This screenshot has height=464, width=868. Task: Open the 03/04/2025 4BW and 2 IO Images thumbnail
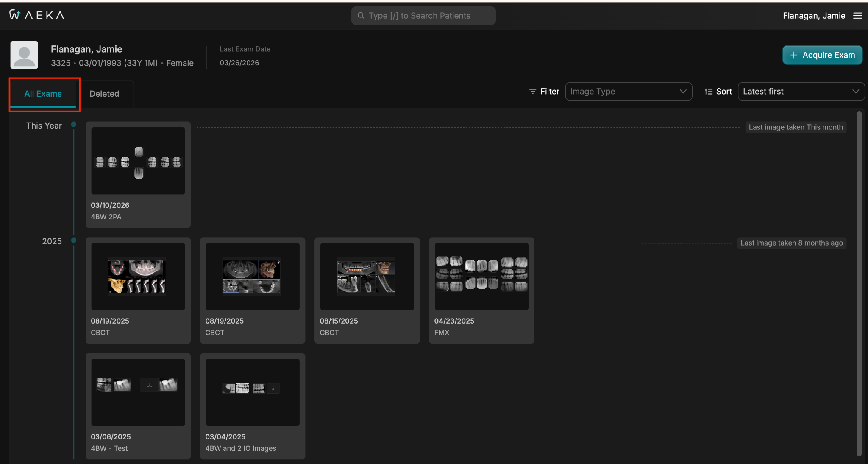click(253, 392)
